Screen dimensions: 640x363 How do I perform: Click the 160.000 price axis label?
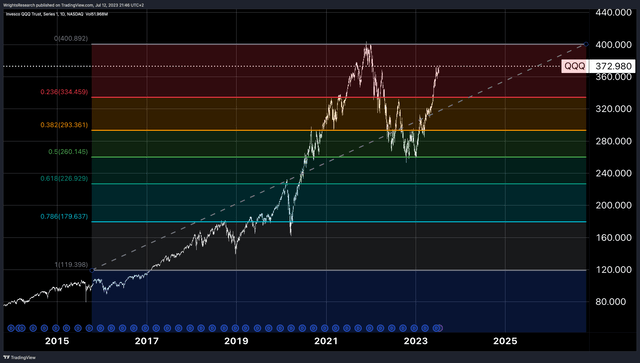(x=613, y=237)
